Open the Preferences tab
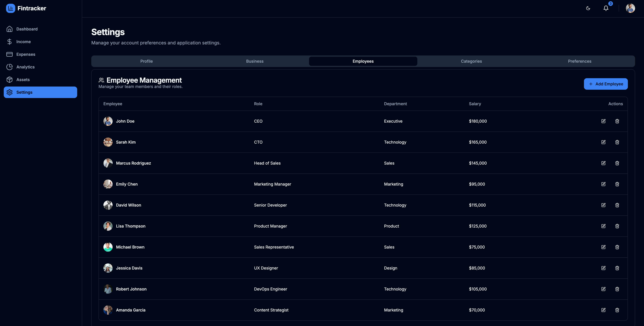Image resolution: width=644 pixels, height=326 pixels. [x=579, y=61]
